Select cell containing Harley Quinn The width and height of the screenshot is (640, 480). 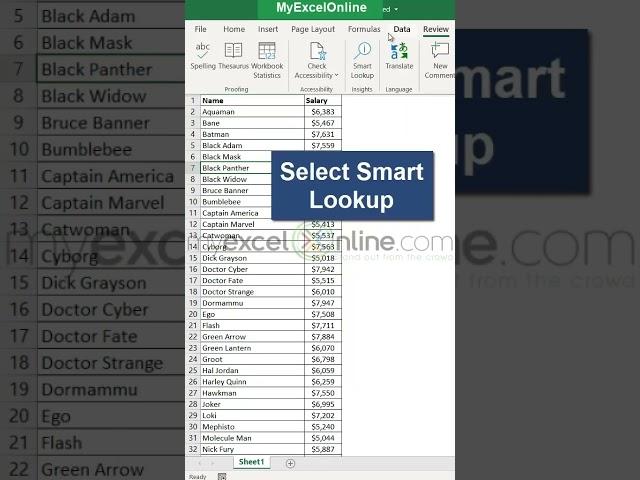pos(252,382)
